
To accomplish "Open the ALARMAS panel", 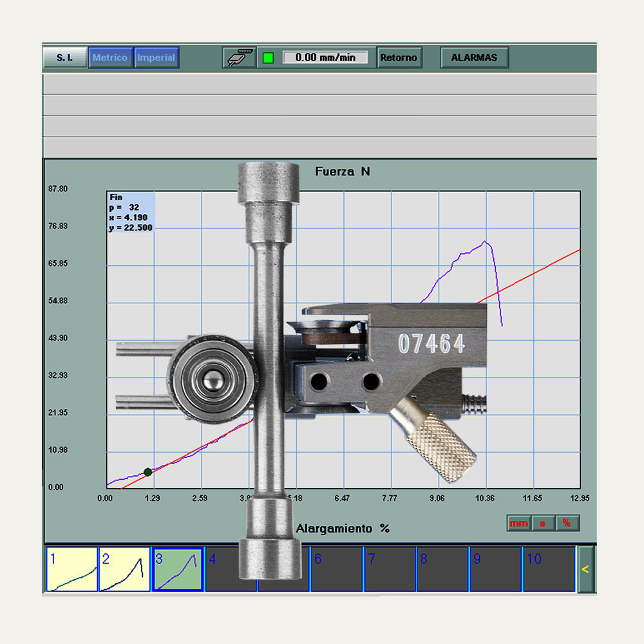I will tap(474, 57).
